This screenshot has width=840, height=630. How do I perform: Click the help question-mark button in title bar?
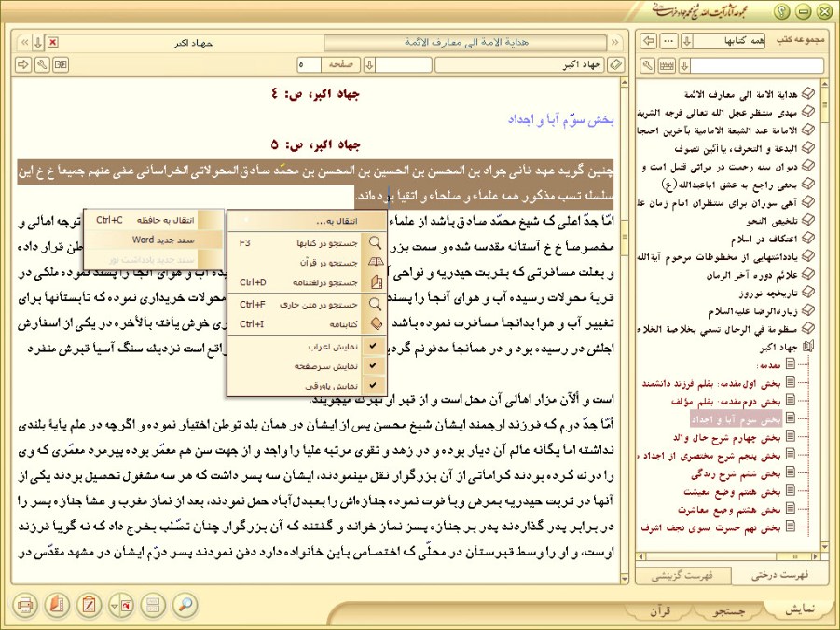coord(781,11)
